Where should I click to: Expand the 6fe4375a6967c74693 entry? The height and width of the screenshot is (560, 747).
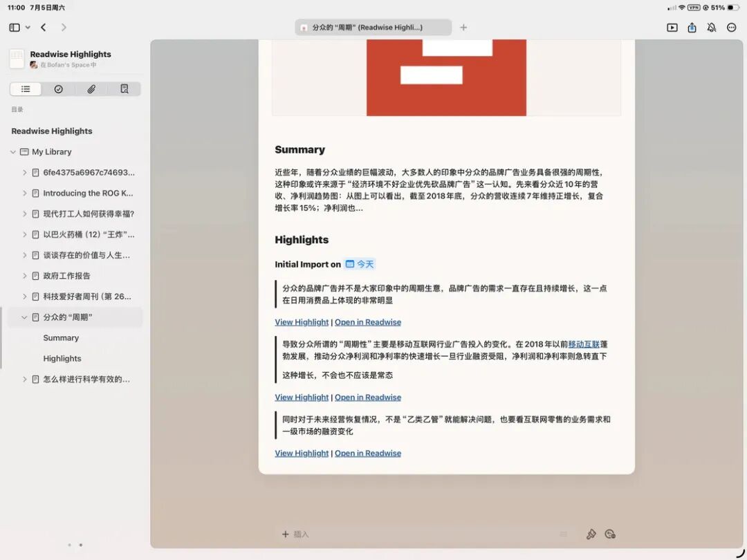click(24, 172)
